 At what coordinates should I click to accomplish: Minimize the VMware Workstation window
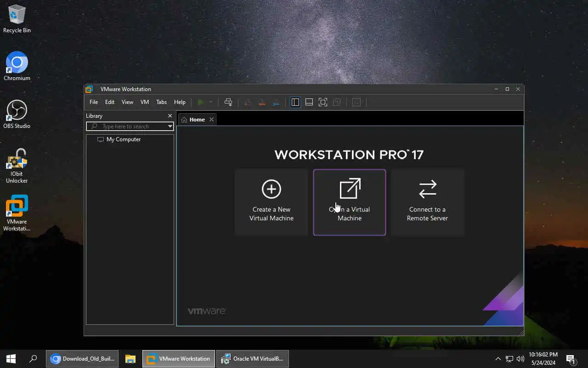tap(496, 89)
